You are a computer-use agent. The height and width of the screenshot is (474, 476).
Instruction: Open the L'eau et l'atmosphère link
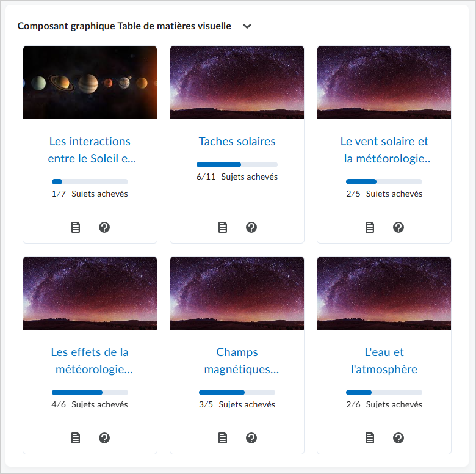click(384, 361)
